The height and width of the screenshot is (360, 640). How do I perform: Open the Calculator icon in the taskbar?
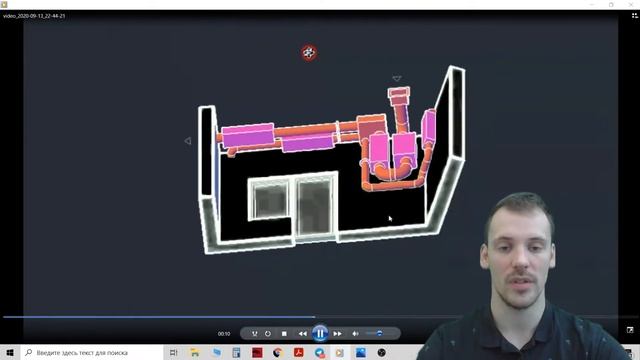(236, 352)
